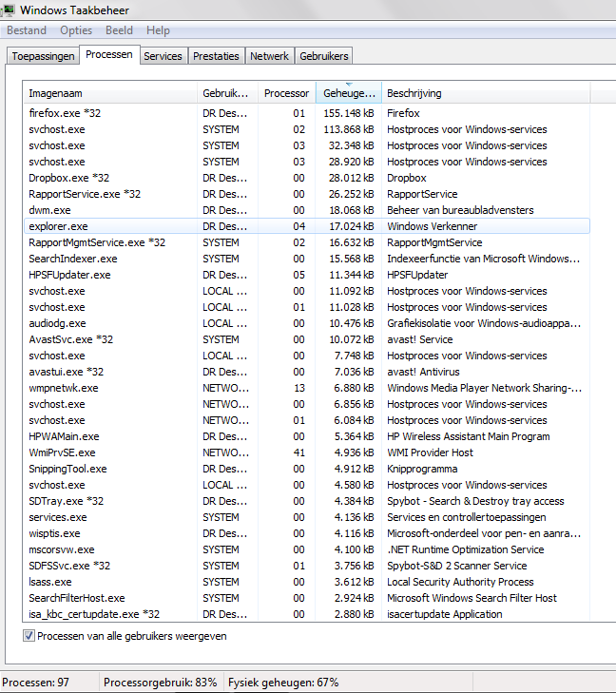Select the HPWAMain.exe process
This screenshot has width=616, height=693.
(307, 436)
